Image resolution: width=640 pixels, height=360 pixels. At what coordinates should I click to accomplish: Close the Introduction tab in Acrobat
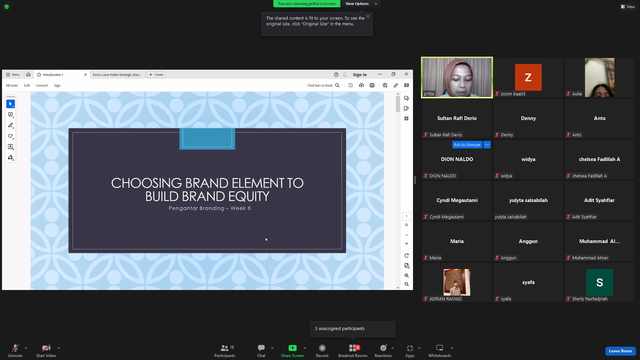point(85,75)
